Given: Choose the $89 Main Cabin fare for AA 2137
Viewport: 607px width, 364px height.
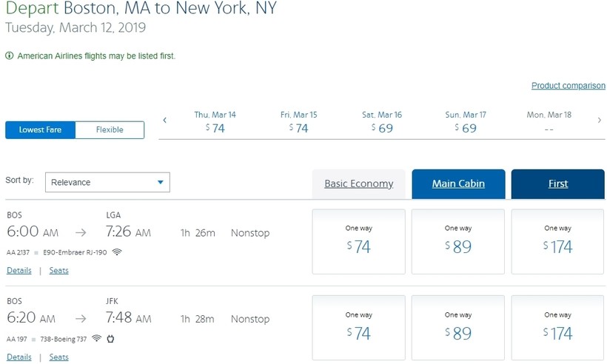Looking at the screenshot, I should [x=458, y=242].
